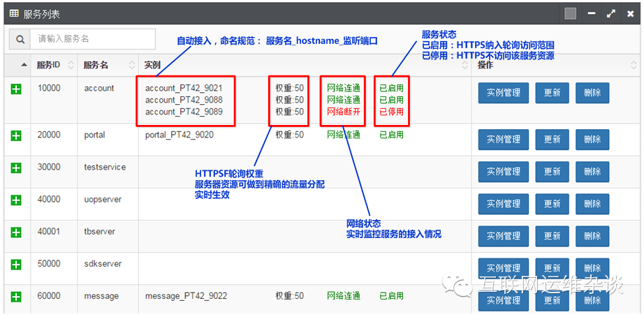
Task: Expand the uopserver row plus icon
Action: click(x=15, y=200)
